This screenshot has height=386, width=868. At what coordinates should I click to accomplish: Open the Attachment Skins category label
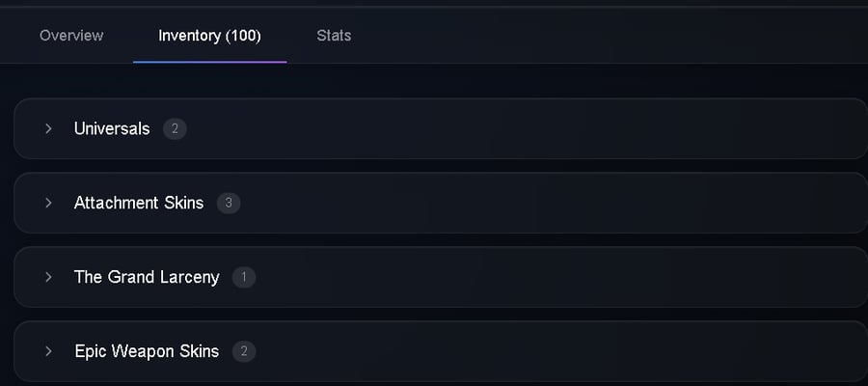click(x=139, y=203)
